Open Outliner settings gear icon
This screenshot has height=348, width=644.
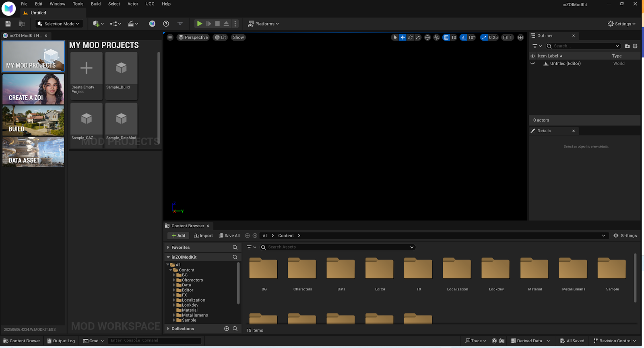click(x=635, y=46)
